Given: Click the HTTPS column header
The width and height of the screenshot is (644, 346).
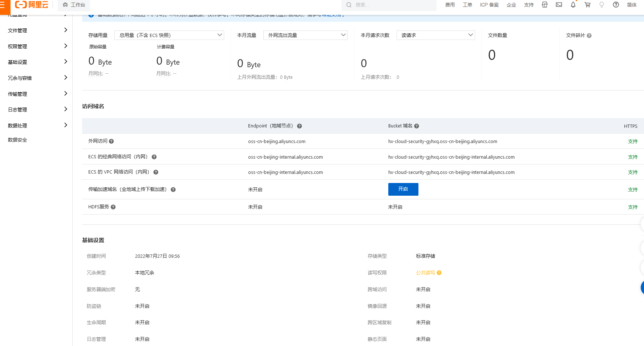Looking at the screenshot, I should (631, 126).
